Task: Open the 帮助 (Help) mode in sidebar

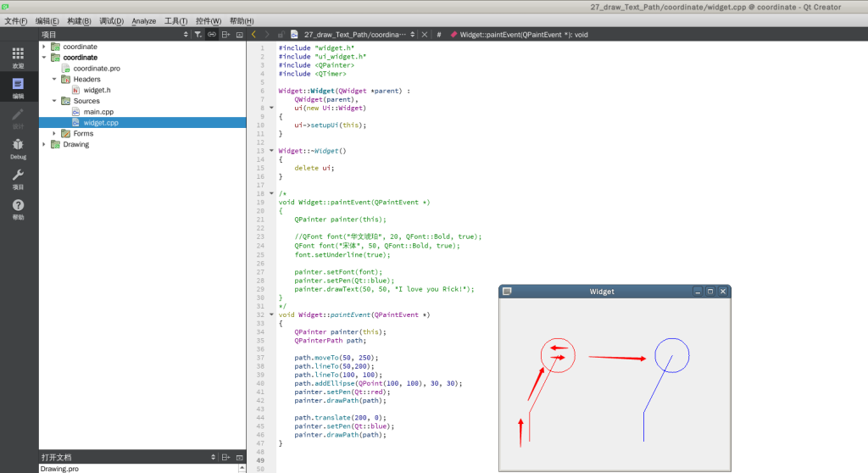Action: click(x=18, y=209)
